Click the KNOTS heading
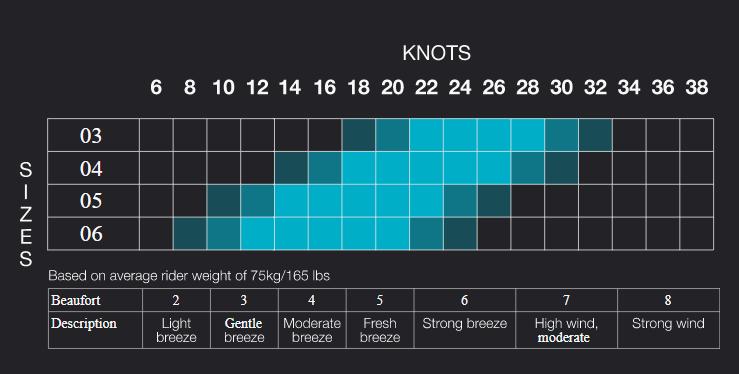Viewport: 739px width, 374px height. click(436, 53)
